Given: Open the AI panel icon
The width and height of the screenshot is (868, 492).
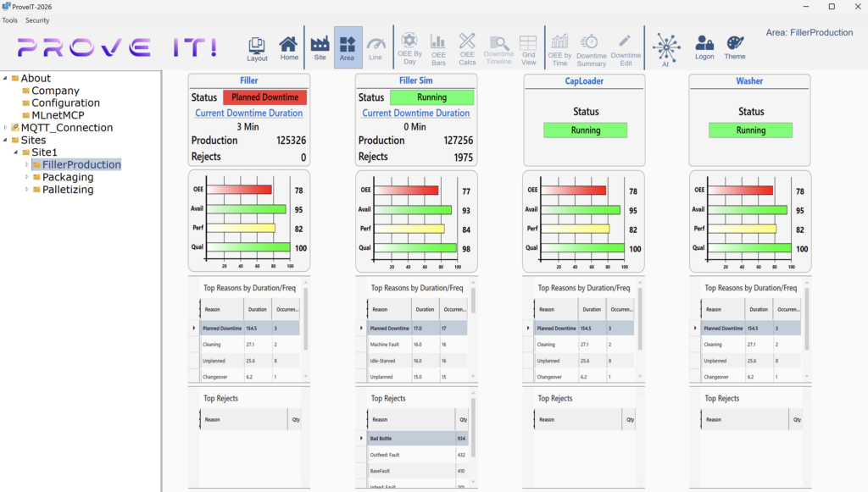Looking at the screenshot, I should (666, 48).
